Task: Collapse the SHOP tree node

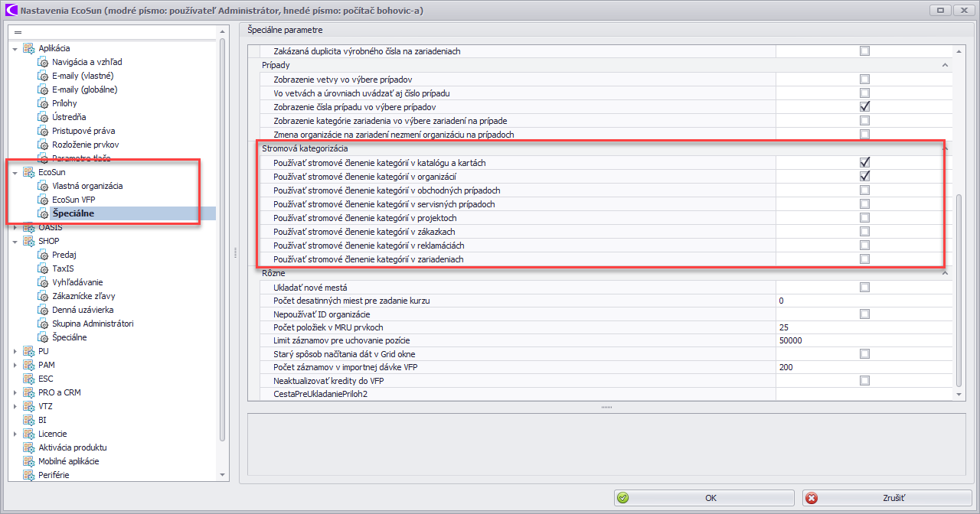Action: (x=15, y=242)
